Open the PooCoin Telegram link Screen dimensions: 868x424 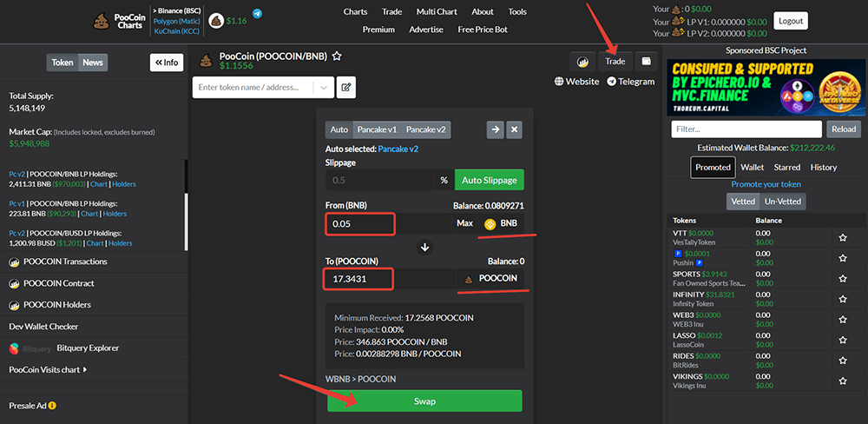pos(630,82)
